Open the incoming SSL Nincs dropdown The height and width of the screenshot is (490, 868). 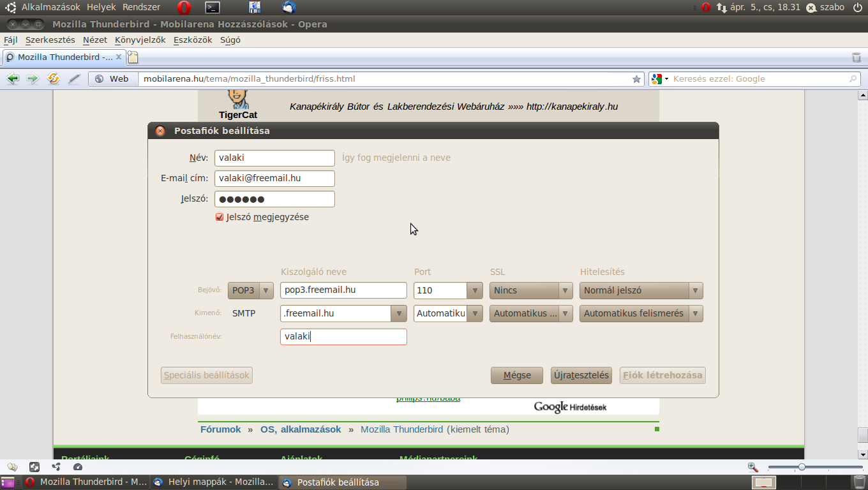tap(531, 290)
